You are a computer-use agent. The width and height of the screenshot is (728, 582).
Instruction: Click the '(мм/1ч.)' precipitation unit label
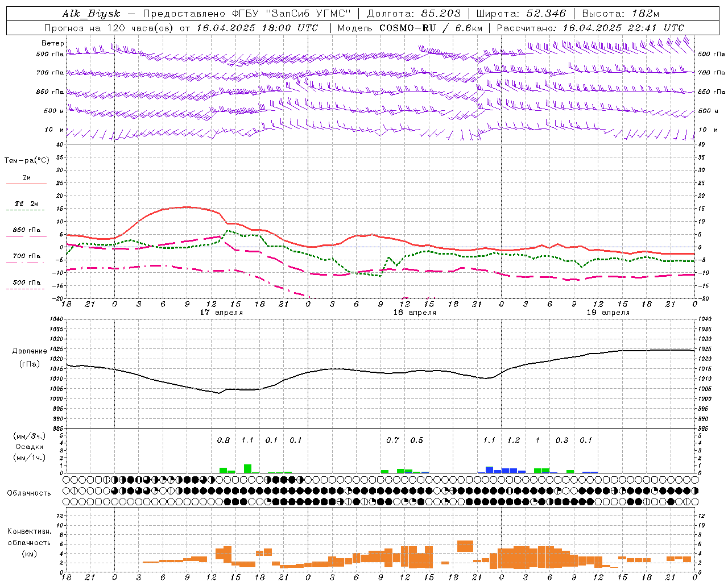(x=29, y=458)
